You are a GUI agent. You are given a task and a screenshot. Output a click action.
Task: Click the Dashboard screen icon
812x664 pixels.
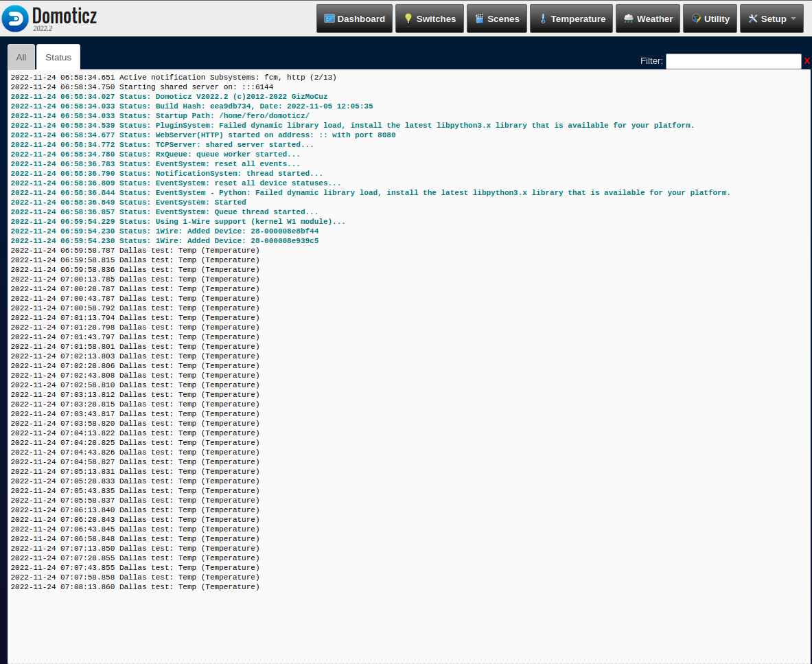coord(329,19)
